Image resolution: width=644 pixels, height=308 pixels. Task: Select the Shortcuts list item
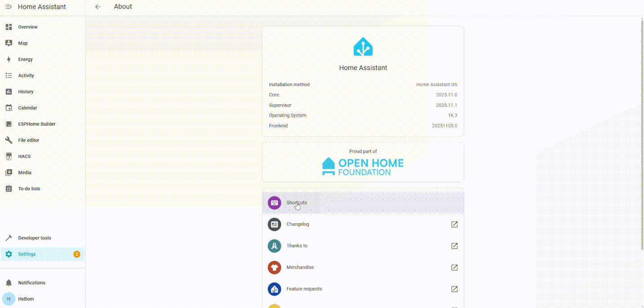[x=363, y=203]
